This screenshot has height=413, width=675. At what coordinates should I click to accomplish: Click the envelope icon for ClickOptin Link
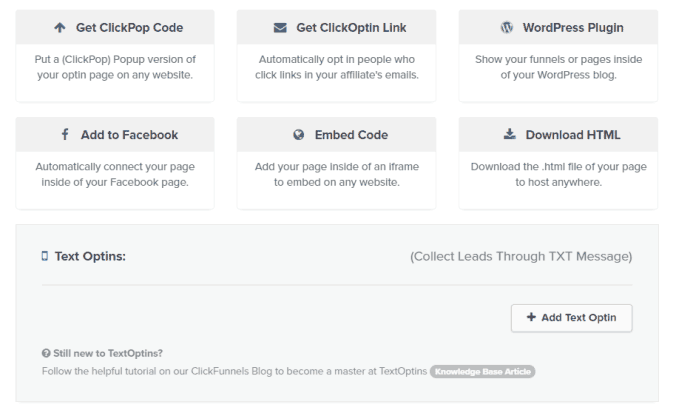(280, 28)
